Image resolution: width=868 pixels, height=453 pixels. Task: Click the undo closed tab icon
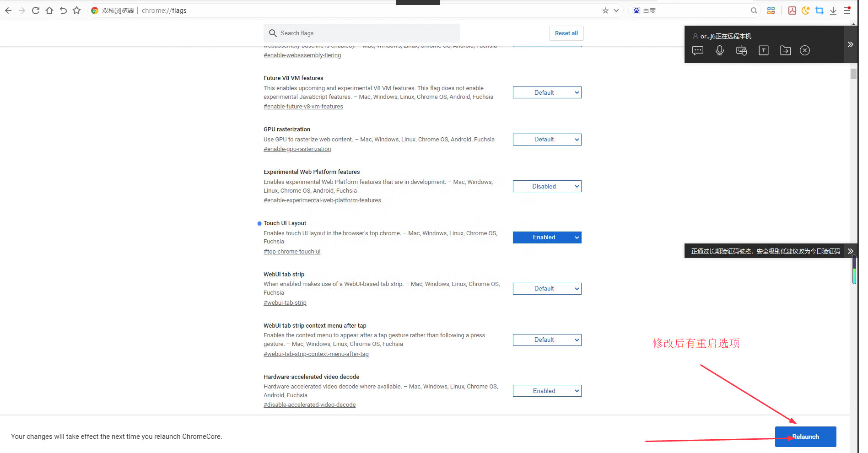click(x=63, y=11)
